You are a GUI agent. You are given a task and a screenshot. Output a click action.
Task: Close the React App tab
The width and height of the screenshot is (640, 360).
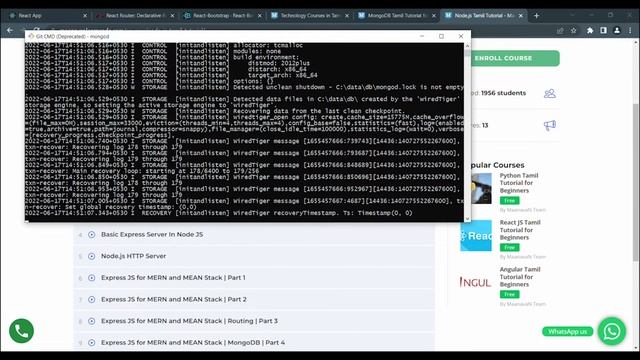[x=85, y=16]
